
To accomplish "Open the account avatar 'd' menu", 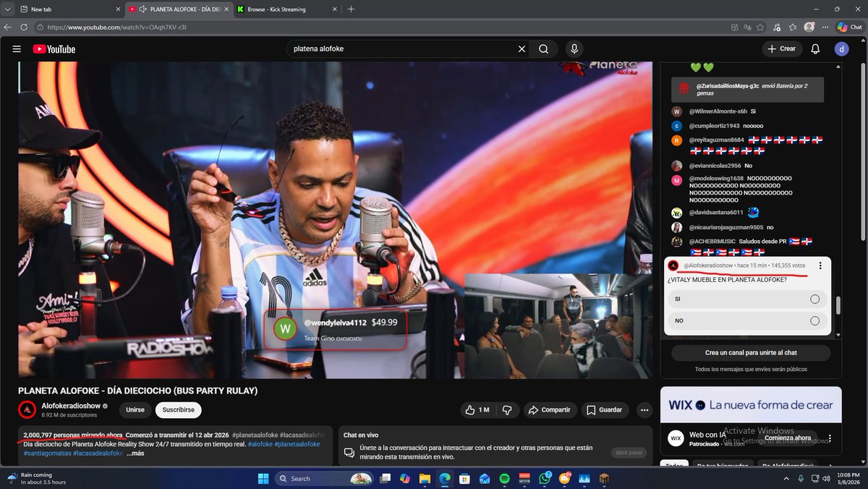I will 842,49.
